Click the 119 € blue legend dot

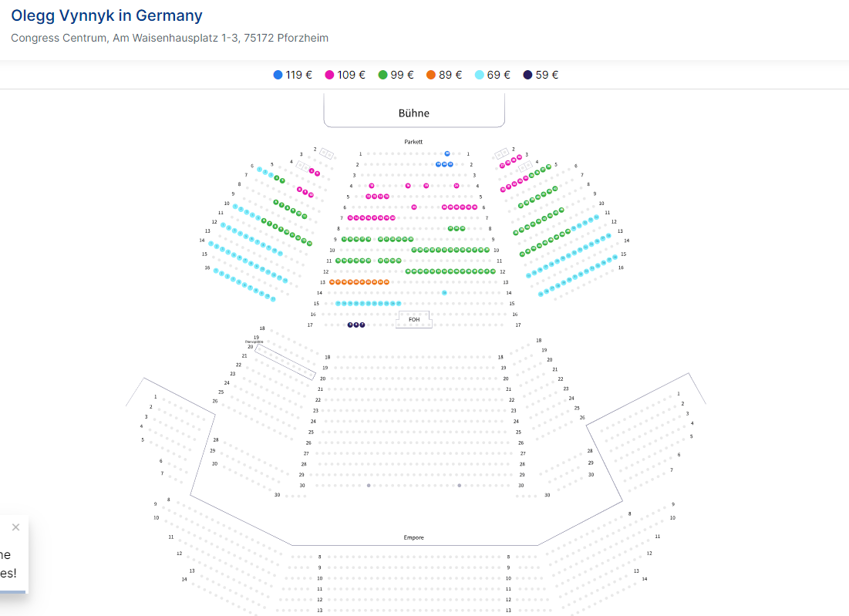pos(278,75)
